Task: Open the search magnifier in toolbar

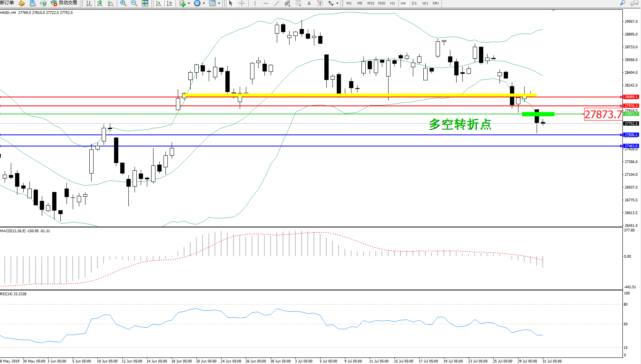Action: (x=622, y=3)
